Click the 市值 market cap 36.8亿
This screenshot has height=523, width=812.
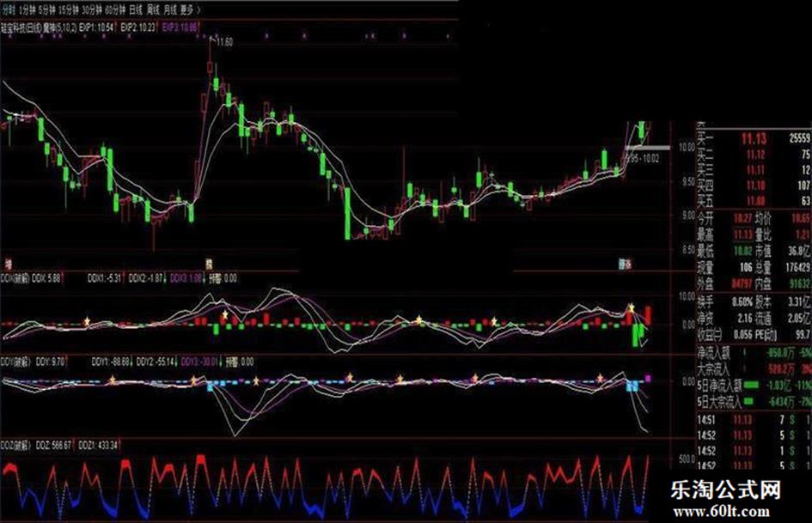(800, 251)
